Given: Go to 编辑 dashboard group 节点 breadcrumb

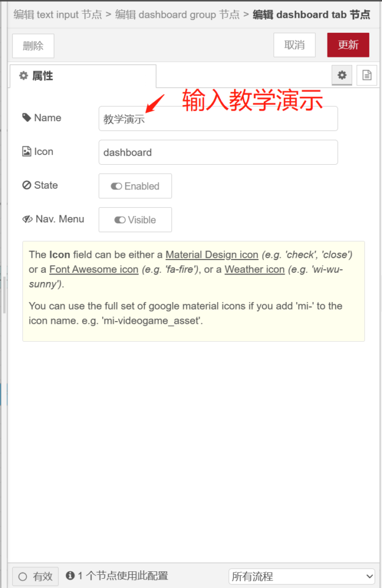Looking at the screenshot, I should (177, 15).
